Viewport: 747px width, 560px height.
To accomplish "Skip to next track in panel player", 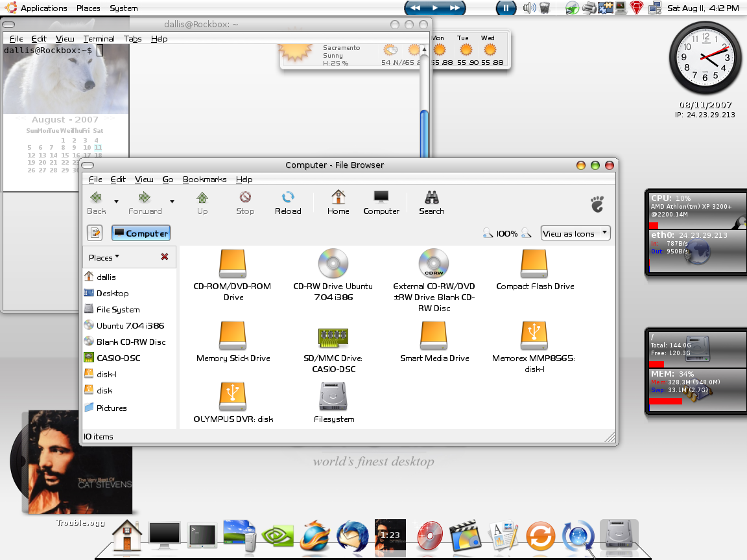I will (x=455, y=8).
